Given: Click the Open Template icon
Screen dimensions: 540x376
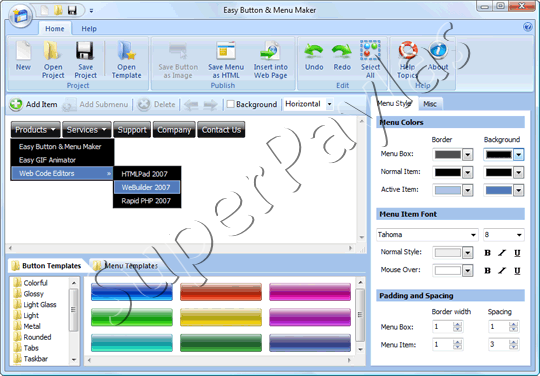Looking at the screenshot, I should coord(126,51).
